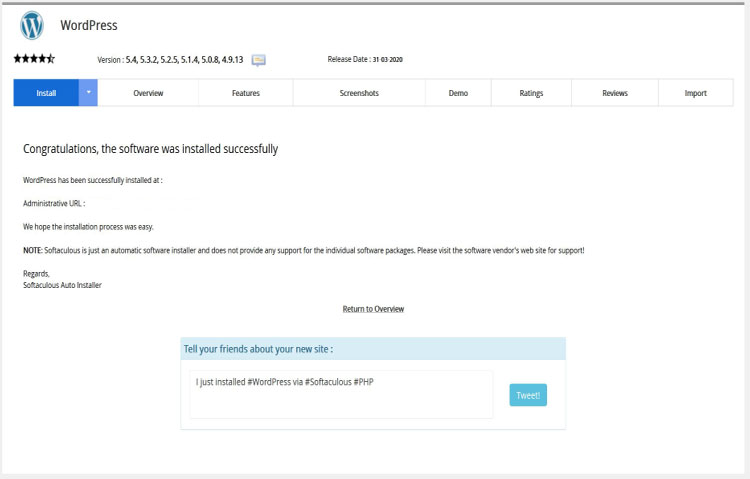View the Screenshots tab
The height and width of the screenshot is (479, 750).
tap(359, 93)
